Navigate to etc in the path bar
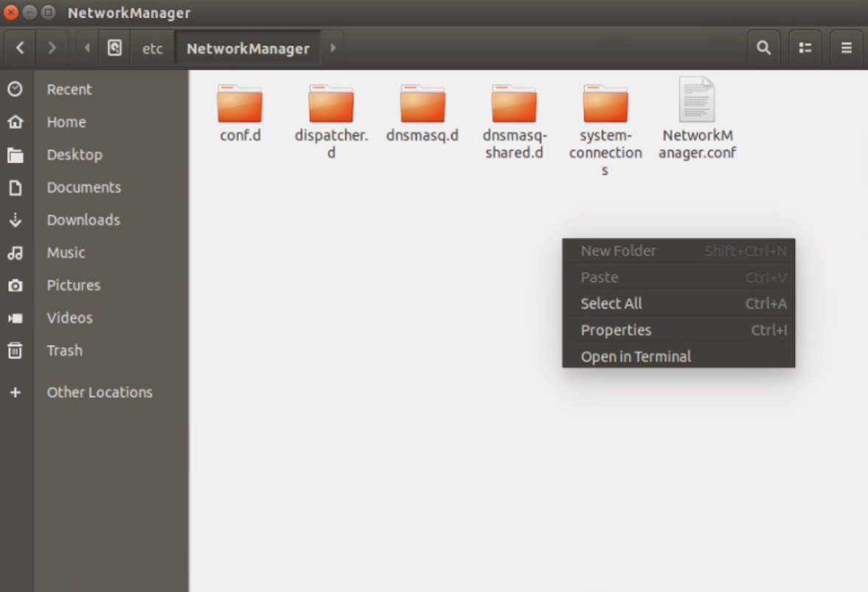The width and height of the screenshot is (868, 592). pos(152,49)
